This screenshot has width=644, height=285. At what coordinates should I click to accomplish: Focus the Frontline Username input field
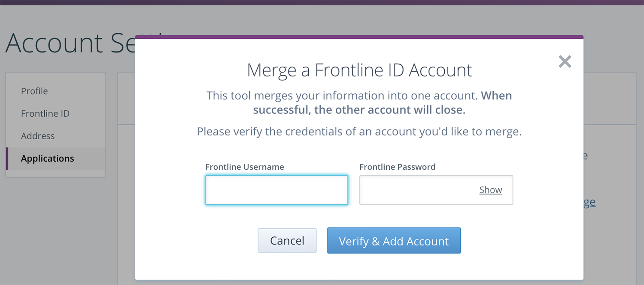(x=277, y=190)
